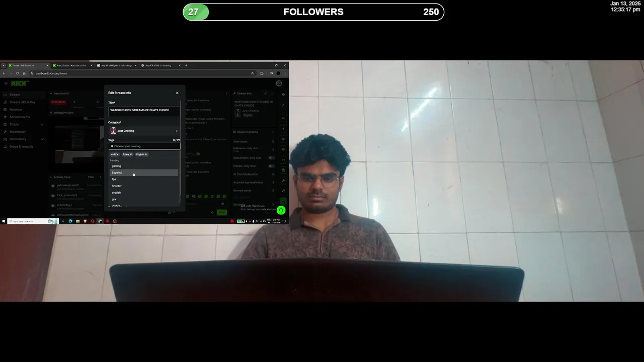Open the Activity Feed Filter

pos(91,177)
